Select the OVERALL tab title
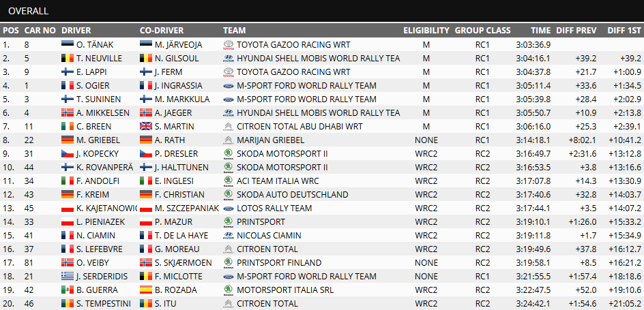Image resolution: width=644 pixels, height=310 pixels. coord(28,11)
